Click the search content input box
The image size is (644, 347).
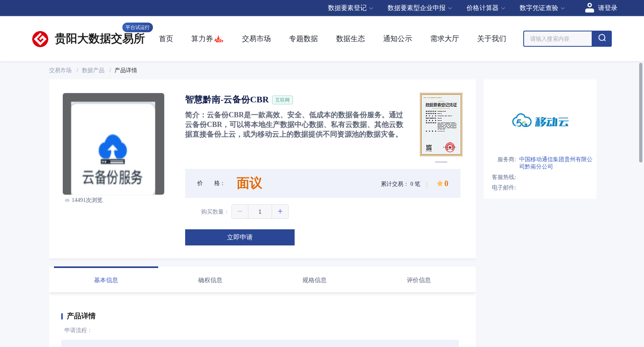(x=558, y=39)
